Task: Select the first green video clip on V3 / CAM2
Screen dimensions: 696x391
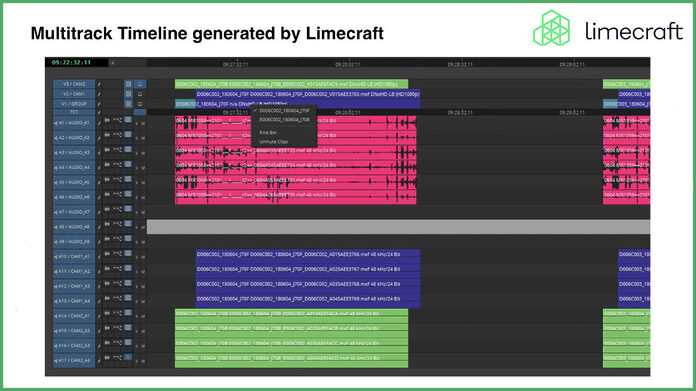Action: click(291, 84)
